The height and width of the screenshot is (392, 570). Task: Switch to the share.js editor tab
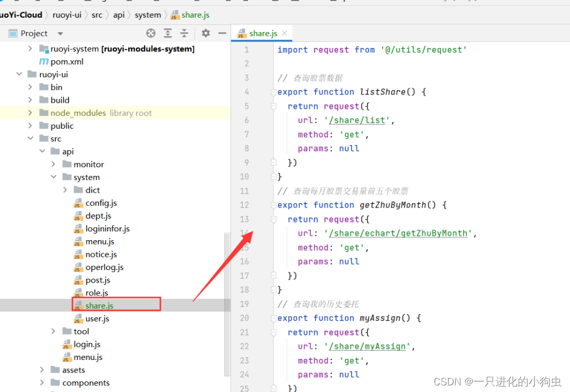(262, 33)
